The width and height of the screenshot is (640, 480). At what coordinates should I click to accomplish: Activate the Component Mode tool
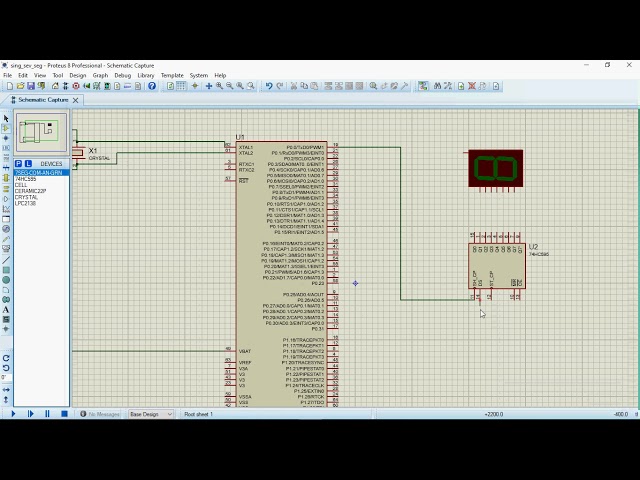coord(6,128)
